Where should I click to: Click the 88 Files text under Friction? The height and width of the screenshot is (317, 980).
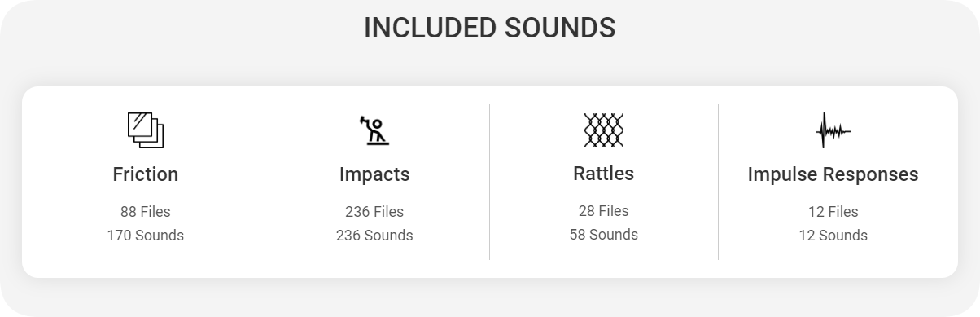(146, 212)
